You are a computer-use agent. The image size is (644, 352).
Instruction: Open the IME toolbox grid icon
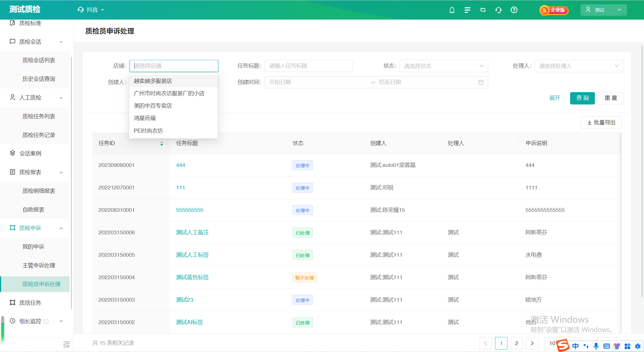click(x=627, y=346)
